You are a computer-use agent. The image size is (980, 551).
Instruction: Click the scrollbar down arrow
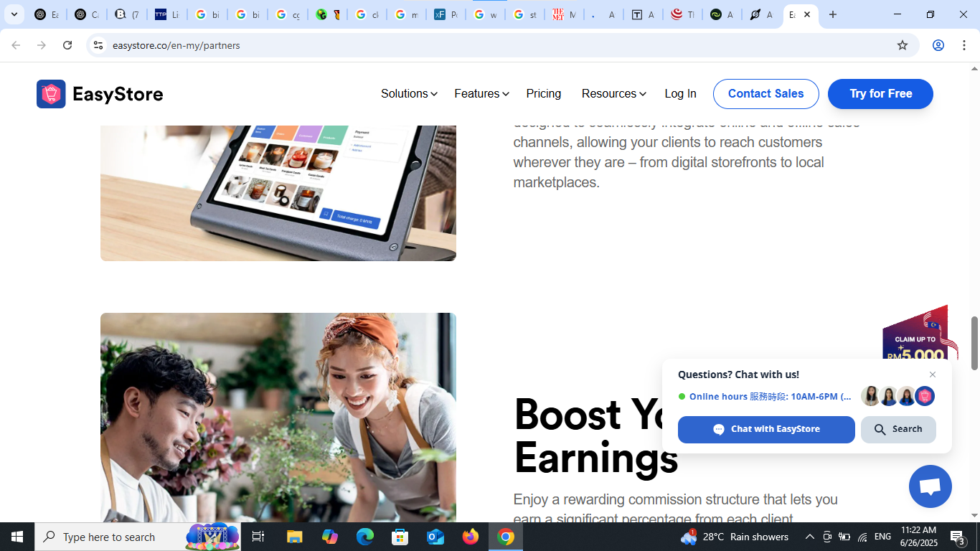974,516
